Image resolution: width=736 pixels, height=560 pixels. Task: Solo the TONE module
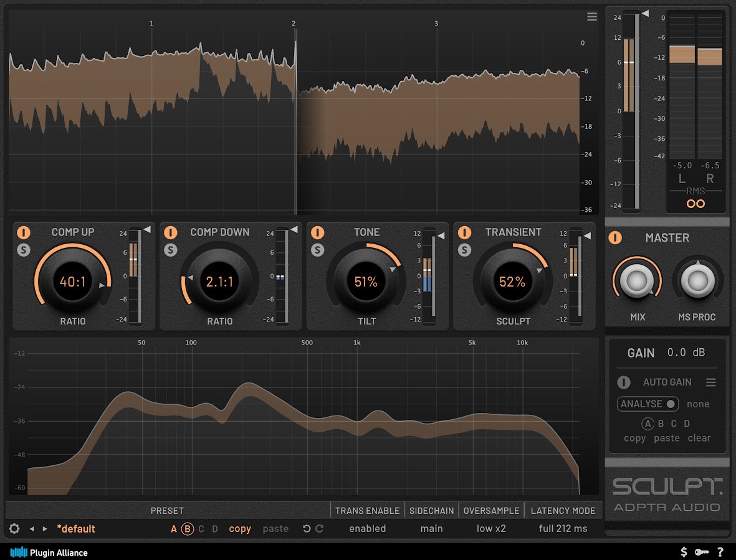click(317, 250)
